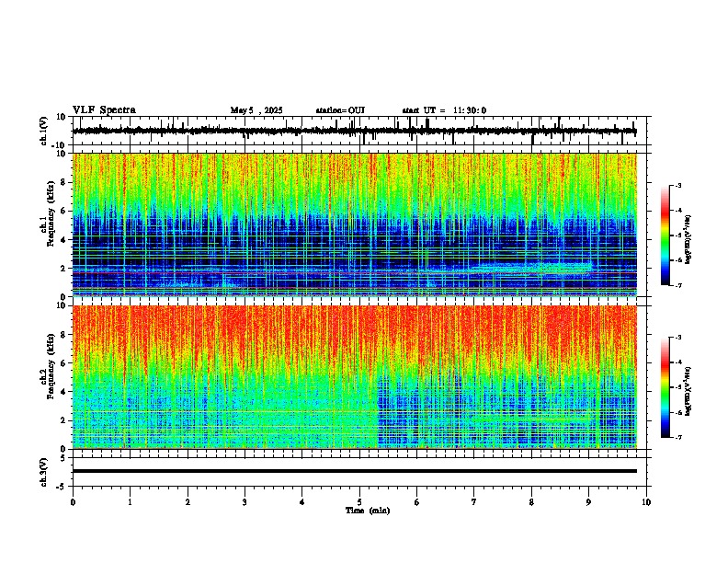Click time axis tick label "3"
This screenshot has height=563, width=728.
(x=245, y=502)
